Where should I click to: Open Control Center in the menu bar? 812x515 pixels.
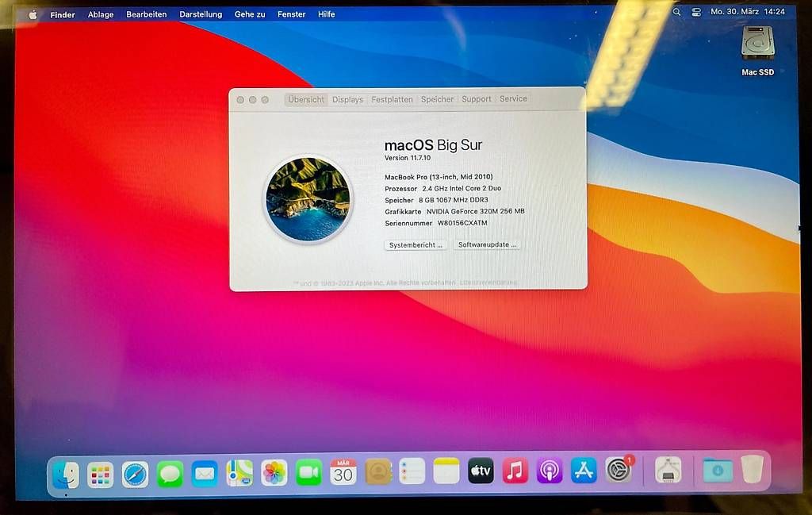coord(696,12)
